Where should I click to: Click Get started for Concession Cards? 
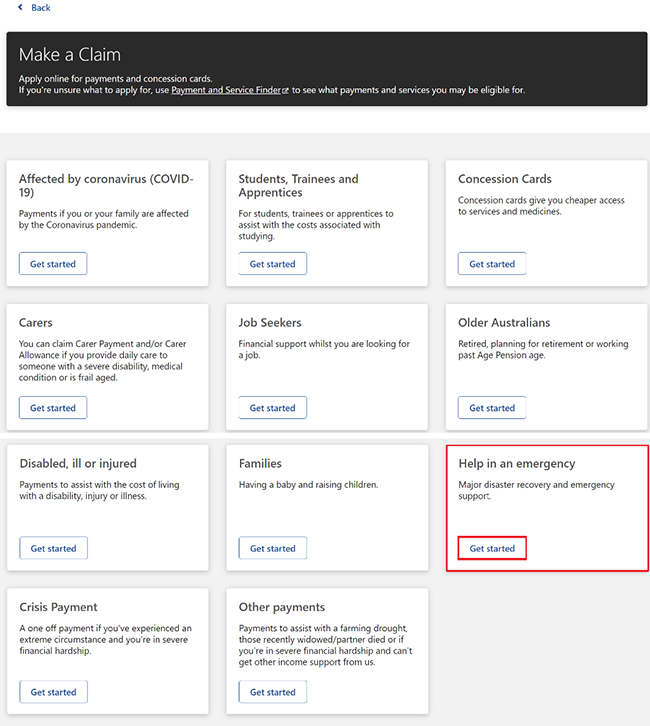pyautogui.click(x=492, y=263)
